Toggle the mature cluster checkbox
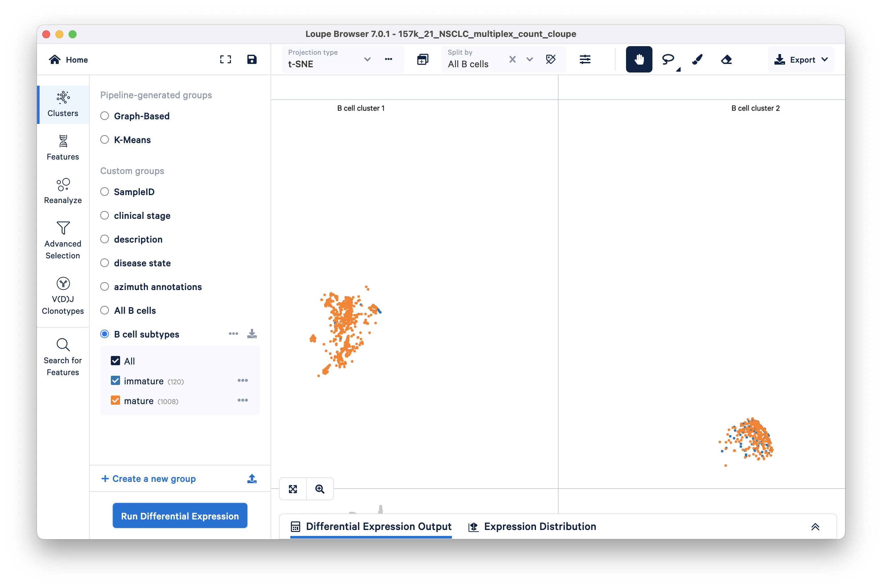 (x=115, y=400)
